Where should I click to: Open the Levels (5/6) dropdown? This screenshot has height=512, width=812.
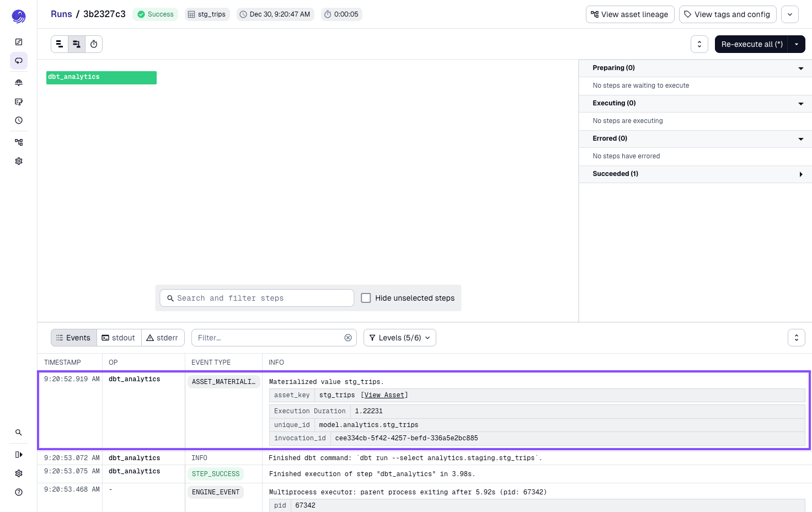(x=399, y=337)
